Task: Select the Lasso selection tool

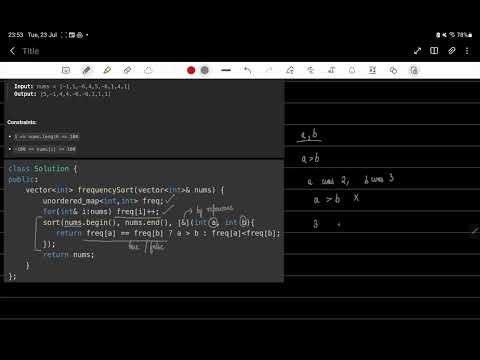Action: point(148,70)
